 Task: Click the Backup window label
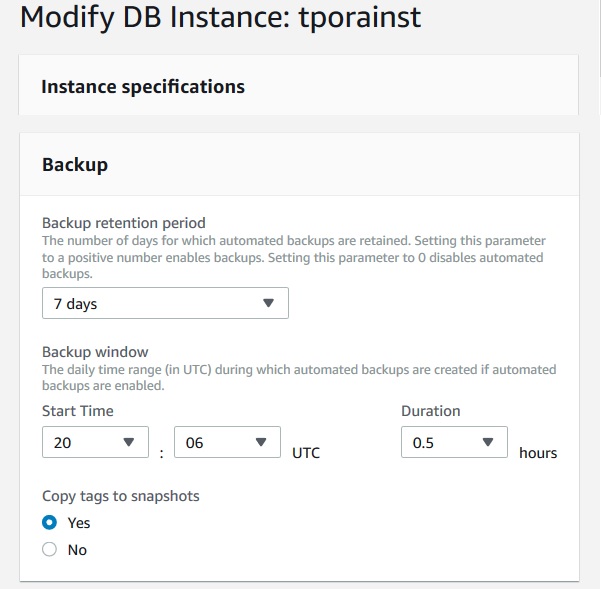(x=95, y=352)
